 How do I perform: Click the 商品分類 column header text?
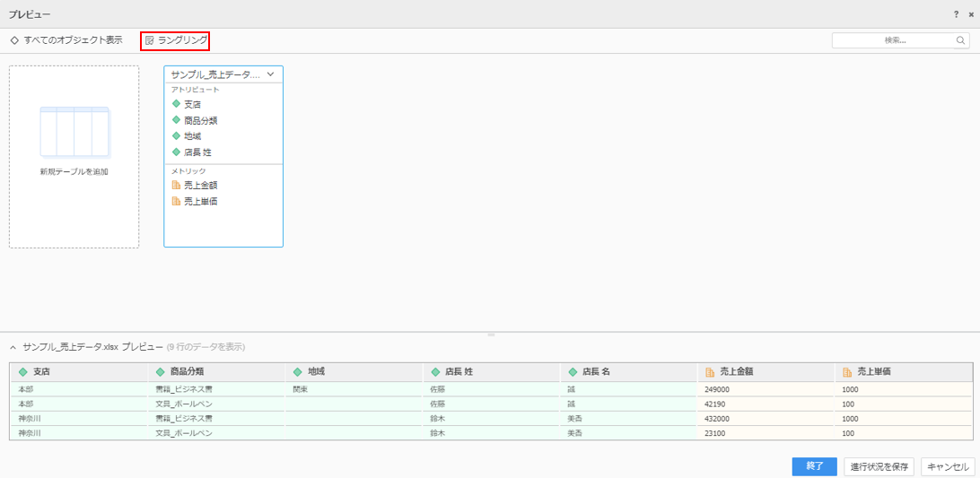point(187,372)
